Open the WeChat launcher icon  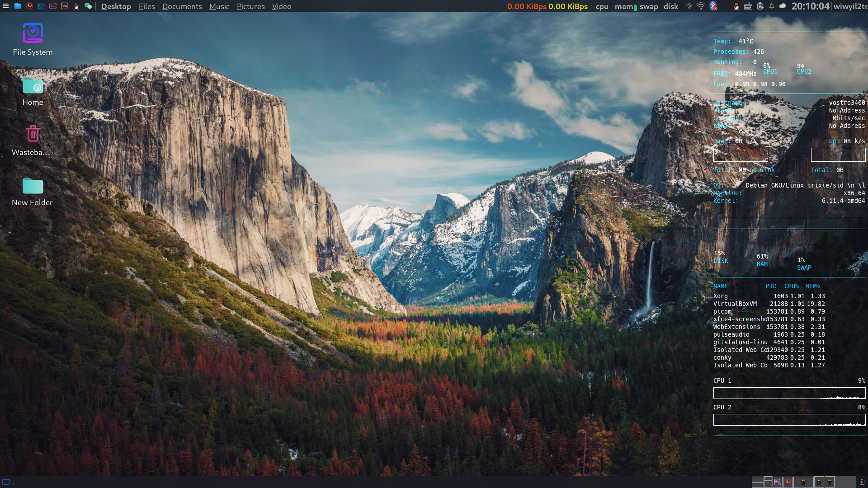[x=88, y=6]
